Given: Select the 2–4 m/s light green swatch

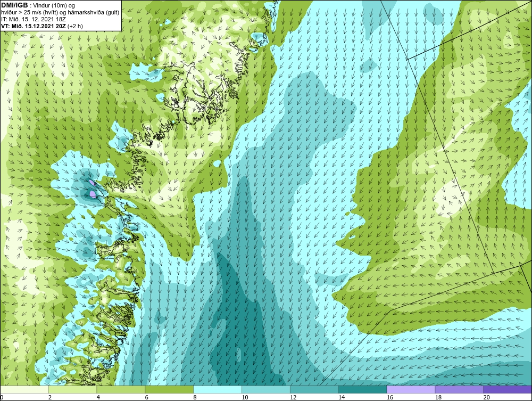Looking at the screenshot, I should pos(72,389).
